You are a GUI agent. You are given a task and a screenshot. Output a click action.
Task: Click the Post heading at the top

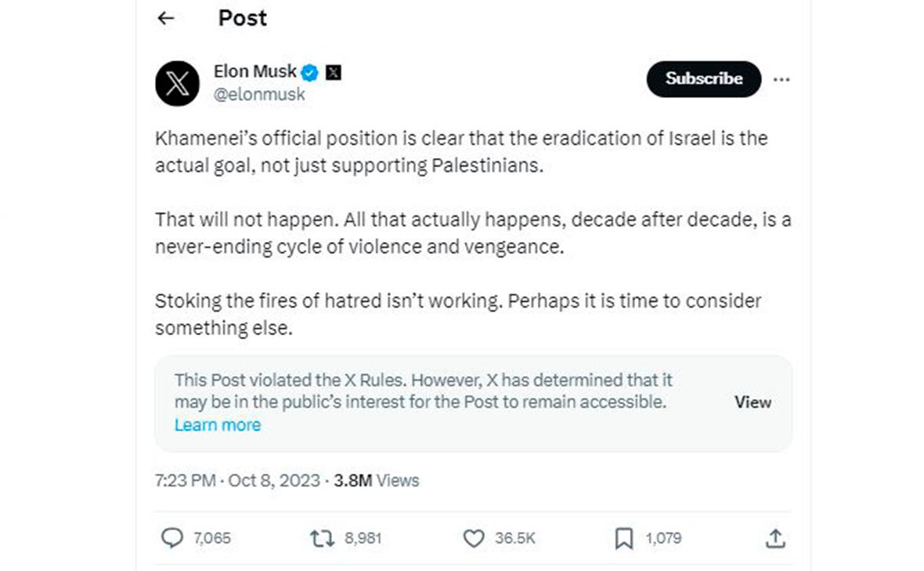point(243,19)
